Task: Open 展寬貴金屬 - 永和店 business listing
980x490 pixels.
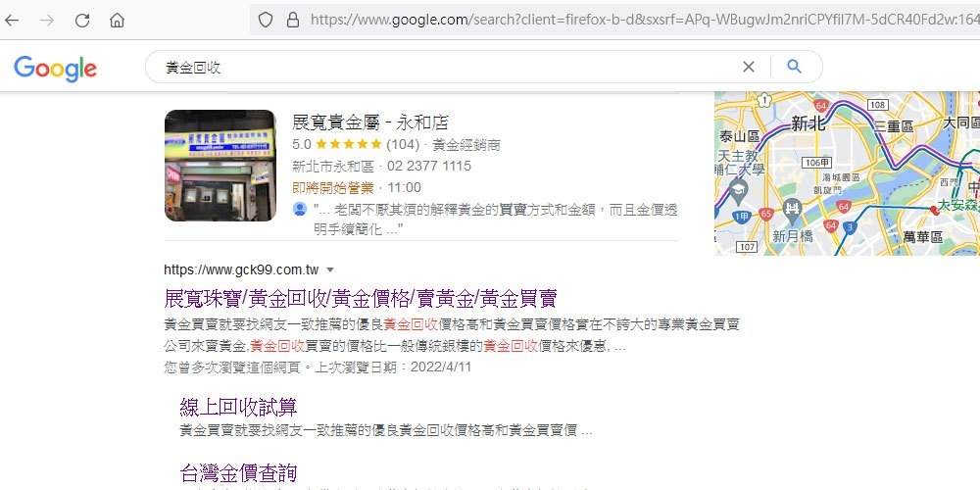Action: click(370, 122)
